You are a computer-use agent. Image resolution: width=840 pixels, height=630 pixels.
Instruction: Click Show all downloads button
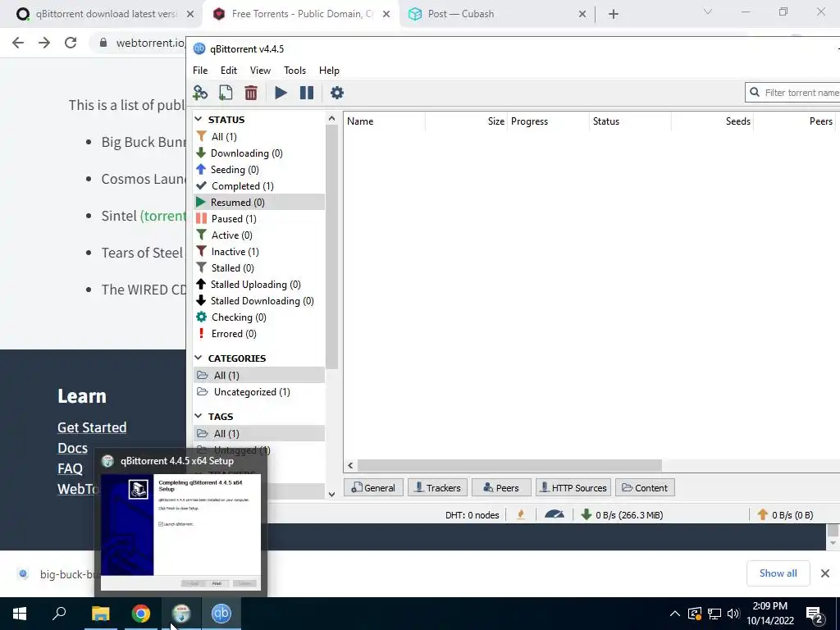point(778,573)
